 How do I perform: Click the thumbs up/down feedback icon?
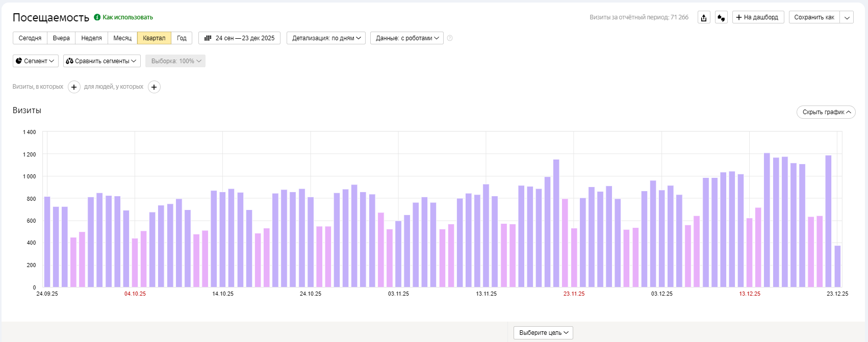coord(721,18)
